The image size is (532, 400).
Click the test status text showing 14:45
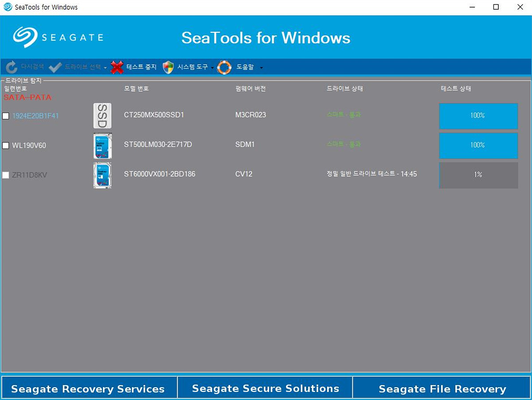coord(372,174)
